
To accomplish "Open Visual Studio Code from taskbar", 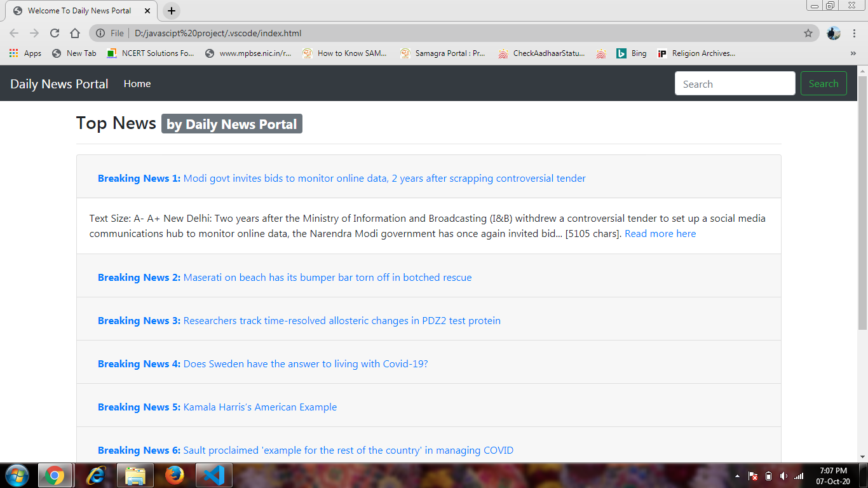I will pyautogui.click(x=214, y=475).
